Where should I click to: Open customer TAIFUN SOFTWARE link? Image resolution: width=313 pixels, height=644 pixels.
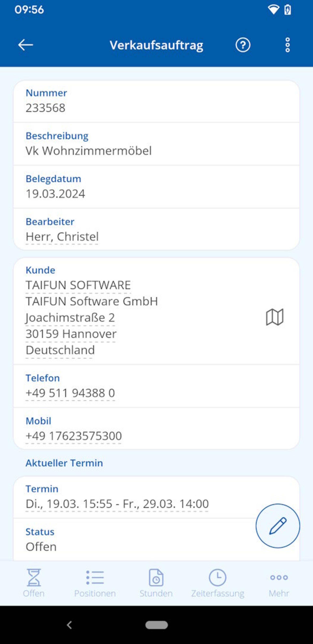78,285
